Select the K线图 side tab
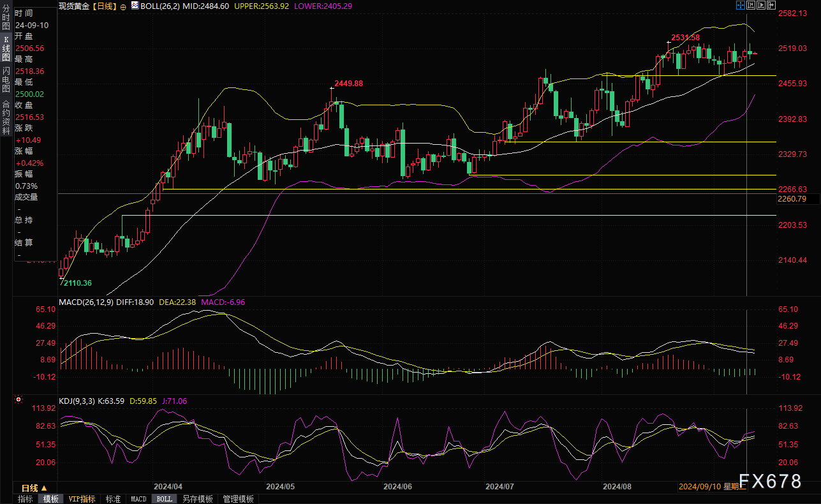This screenshot has width=821, height=504. pyautogui.click(x=6, y=48)
